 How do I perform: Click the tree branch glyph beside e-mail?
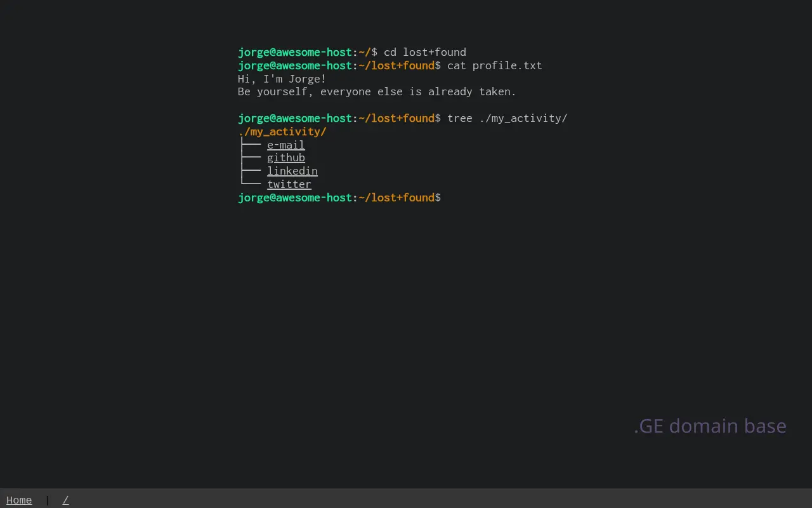coord(251,145)
